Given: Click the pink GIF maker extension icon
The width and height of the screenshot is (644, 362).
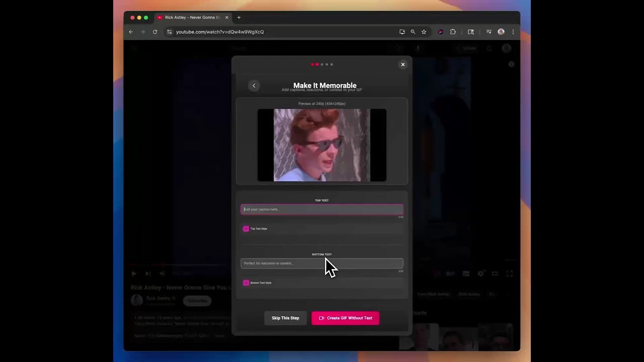Looking at the screenshot, I should coord(441,32).
